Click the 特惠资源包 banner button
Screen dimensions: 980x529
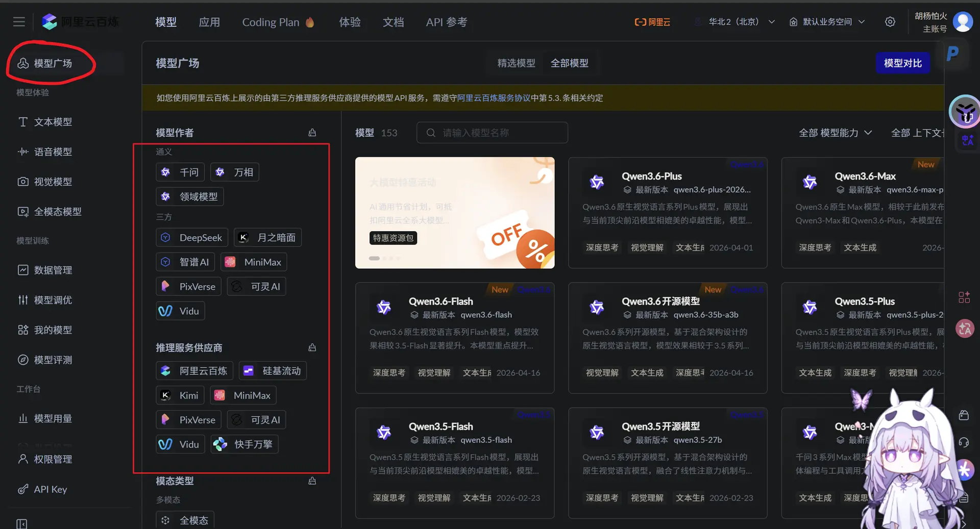click(393, 238)
